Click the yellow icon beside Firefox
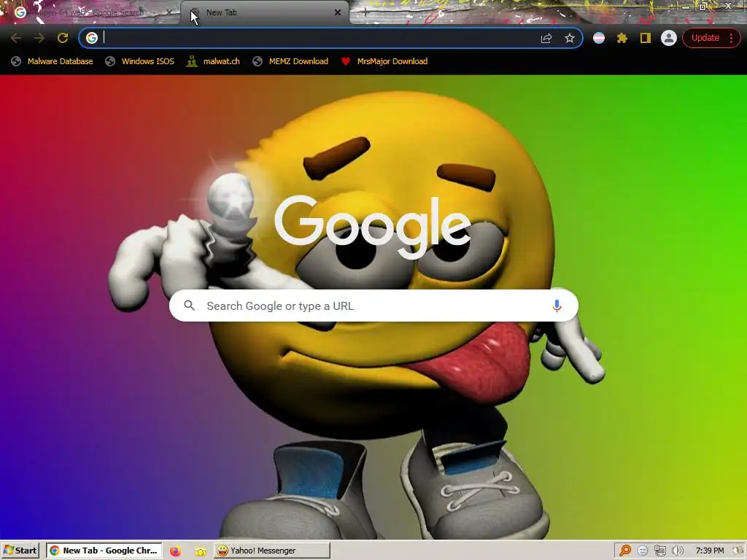Screen dimensions: 747x560 (x=201, y=551)
